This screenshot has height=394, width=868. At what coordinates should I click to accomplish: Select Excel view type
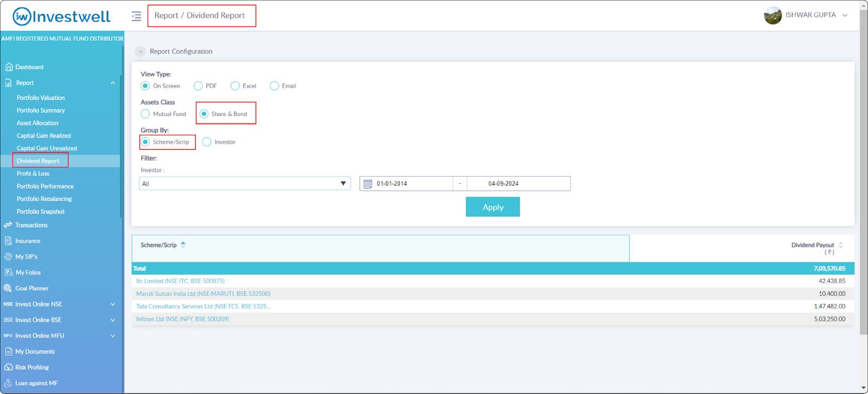[235, 86]
